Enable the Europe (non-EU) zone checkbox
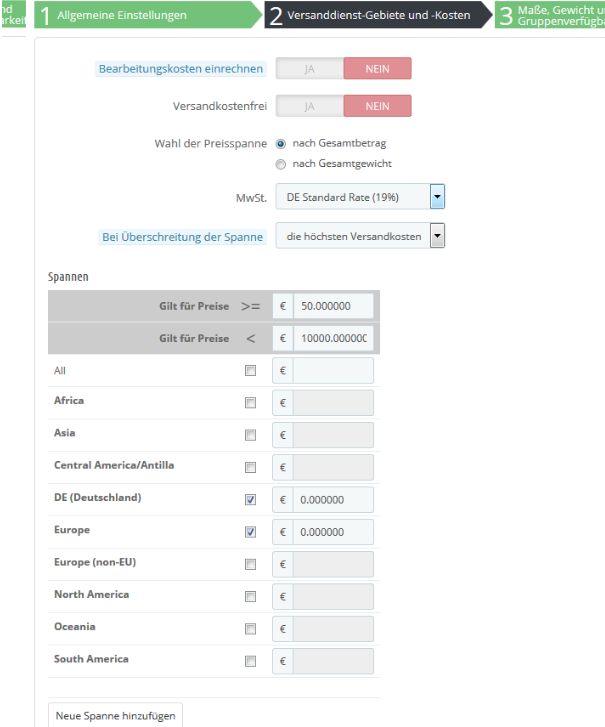605x727 pixels. point(250,564)
